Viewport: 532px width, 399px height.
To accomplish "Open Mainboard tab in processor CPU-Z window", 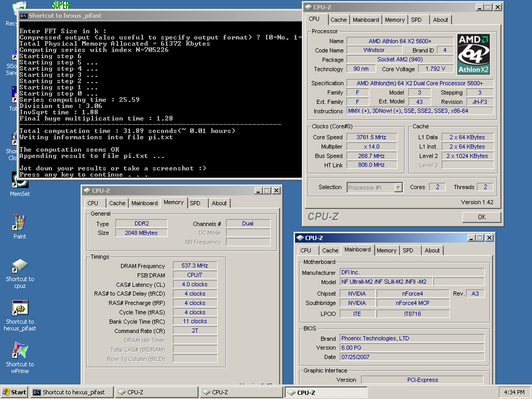I will tap(366, 20).
